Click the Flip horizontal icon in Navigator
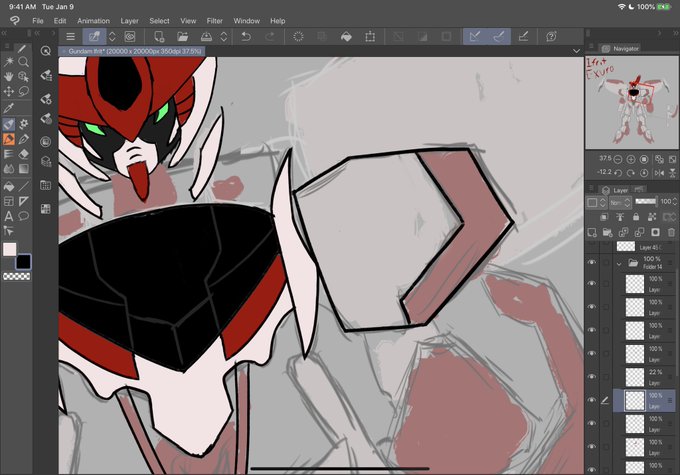Screen dimensions: 680x475 pos(660,173)
